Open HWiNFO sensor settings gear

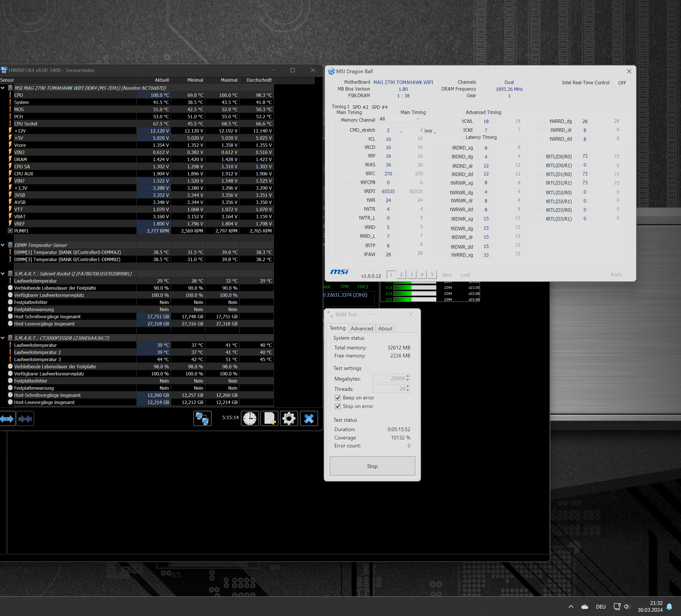289,419
